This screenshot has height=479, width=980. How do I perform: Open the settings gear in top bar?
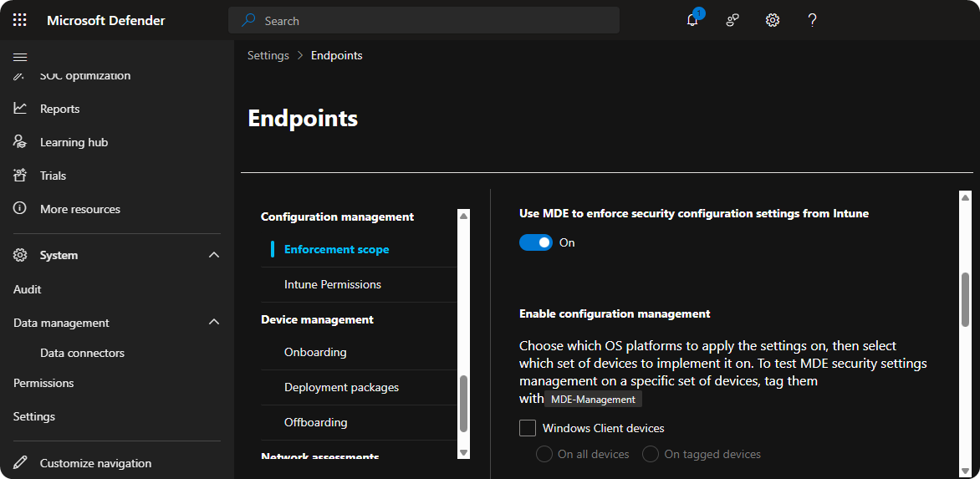(x=773, y=20)
